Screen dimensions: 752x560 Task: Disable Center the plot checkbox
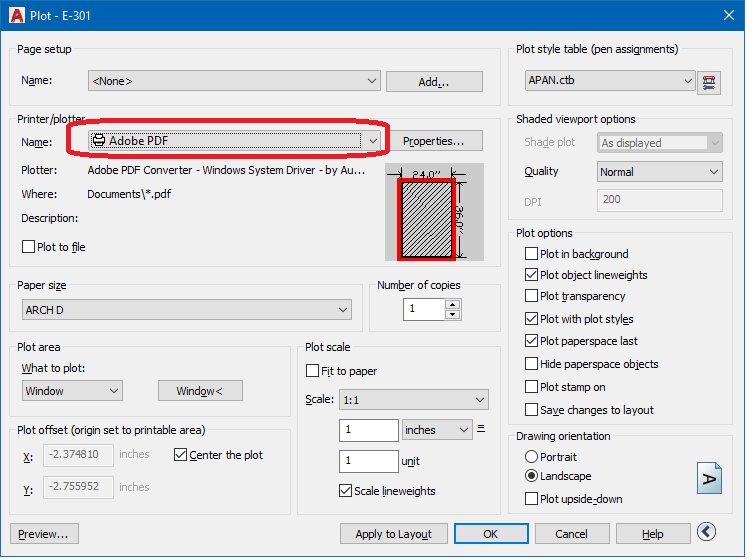coord(180,455)
